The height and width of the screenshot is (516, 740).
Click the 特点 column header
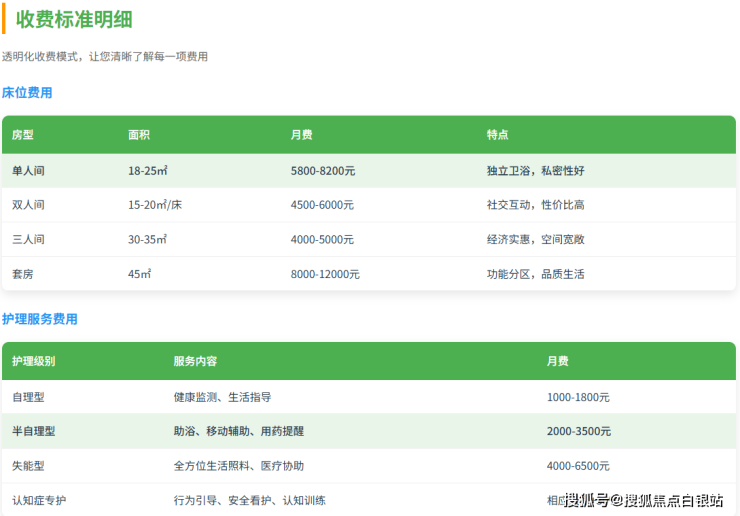tap(498, 135)
